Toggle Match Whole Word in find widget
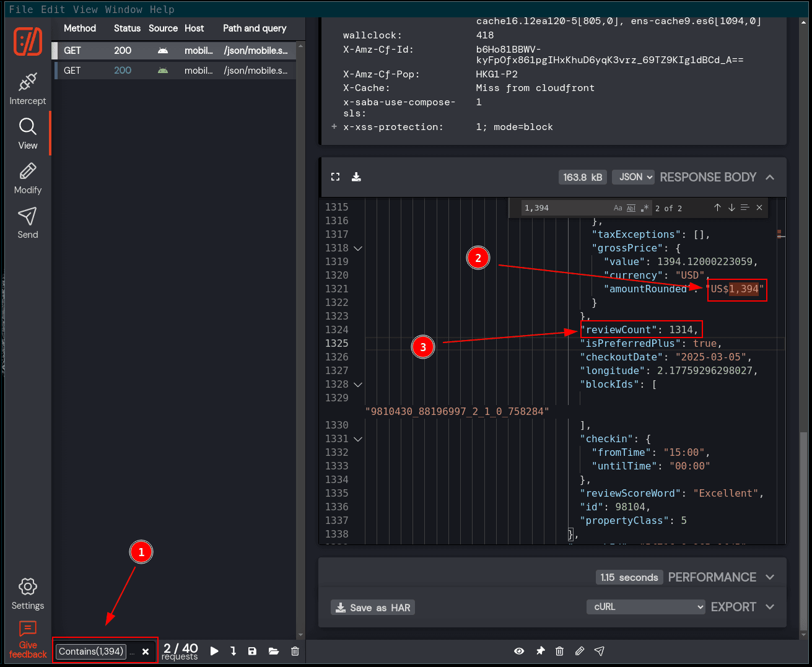 point(631,208)
